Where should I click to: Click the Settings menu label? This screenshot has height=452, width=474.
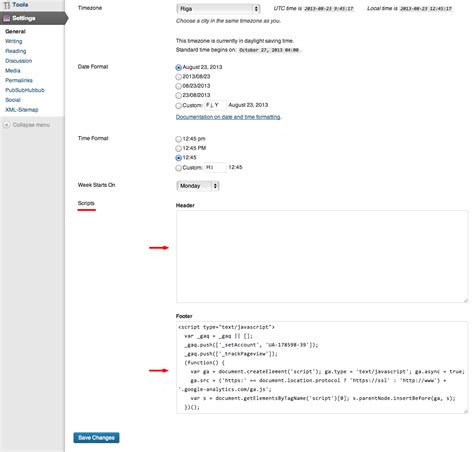click(x=24, y=18)
